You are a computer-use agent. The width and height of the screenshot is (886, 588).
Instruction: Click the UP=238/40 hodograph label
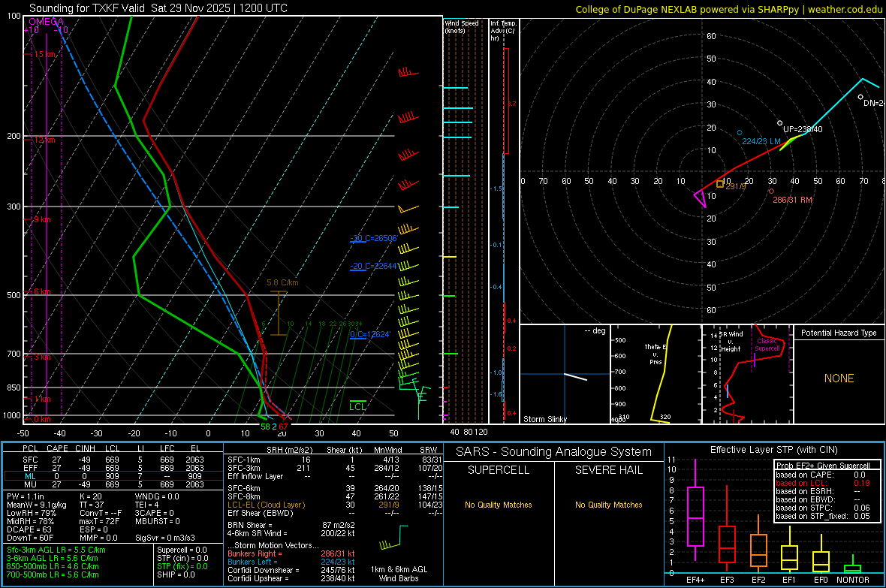[803, 129]
